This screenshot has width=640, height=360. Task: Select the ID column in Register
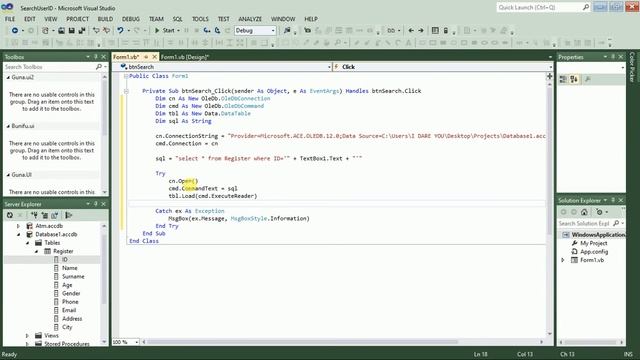[x=64, y=260]
